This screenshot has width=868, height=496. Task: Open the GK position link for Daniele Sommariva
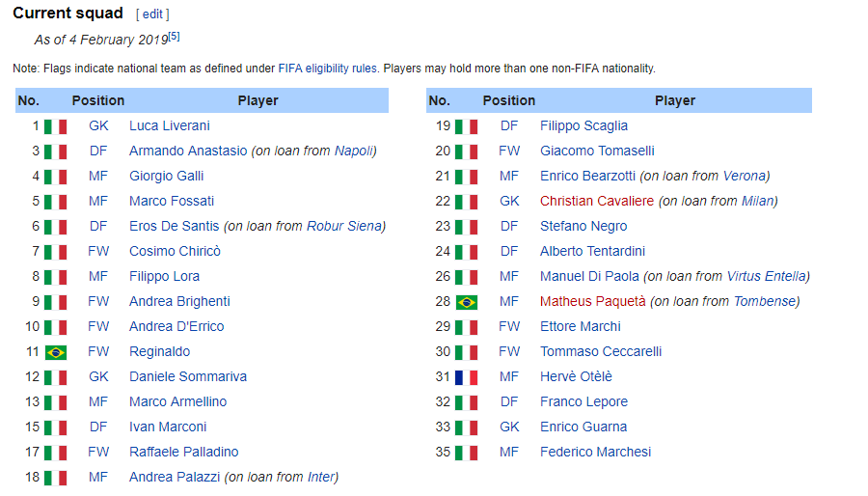click(98, 376)
